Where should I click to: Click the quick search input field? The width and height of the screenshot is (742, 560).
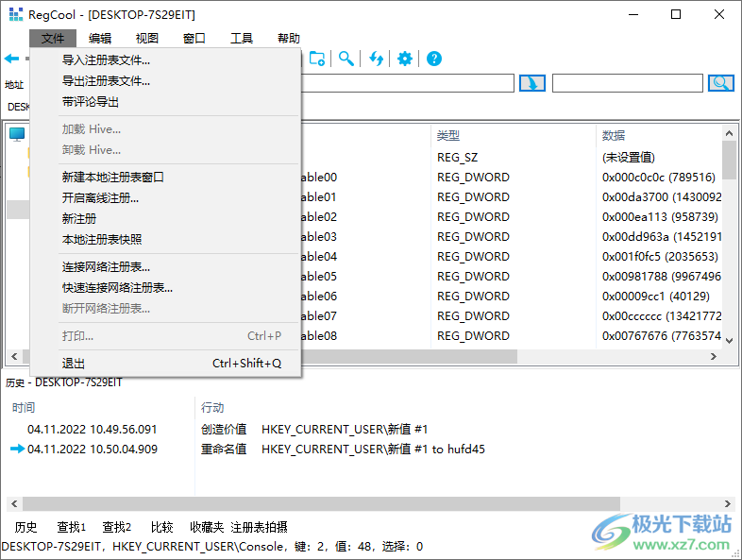(x=628, y=83)
